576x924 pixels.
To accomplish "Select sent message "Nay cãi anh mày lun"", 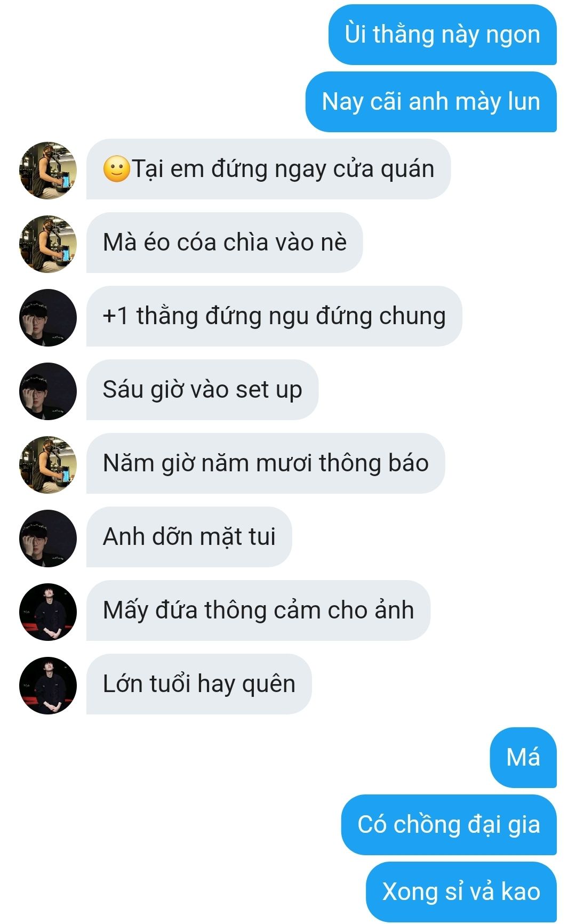I will (x=431, y=102).
